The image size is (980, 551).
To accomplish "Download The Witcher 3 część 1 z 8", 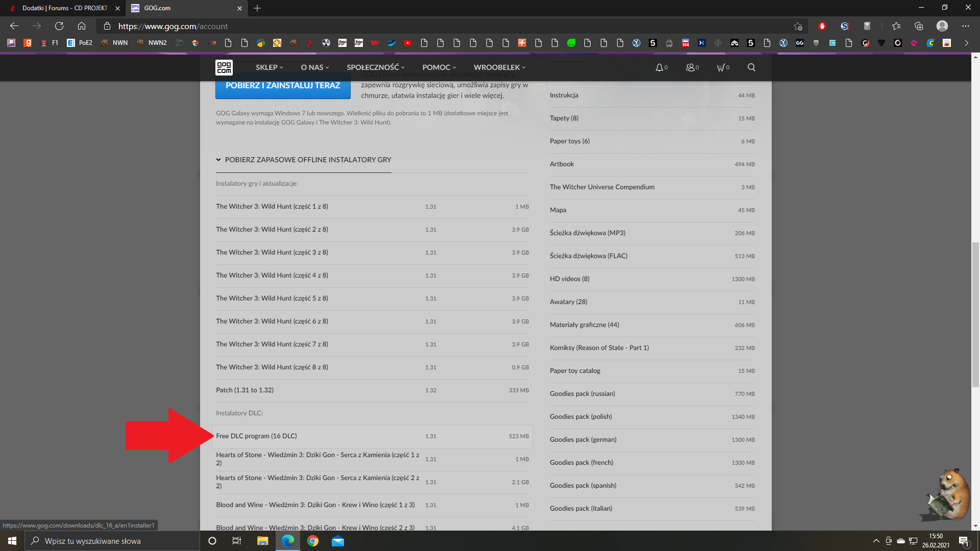I will pyautogui.click(x=372, y=207).
